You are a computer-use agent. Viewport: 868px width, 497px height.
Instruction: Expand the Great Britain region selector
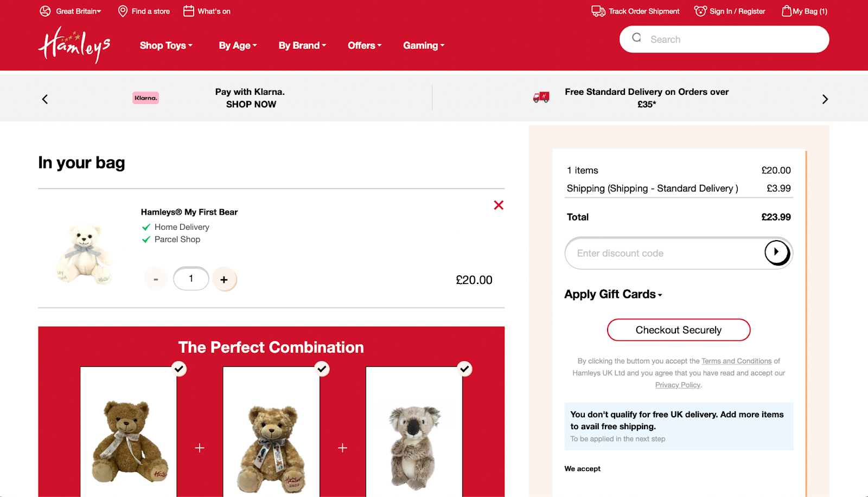[x=76, y=11]
